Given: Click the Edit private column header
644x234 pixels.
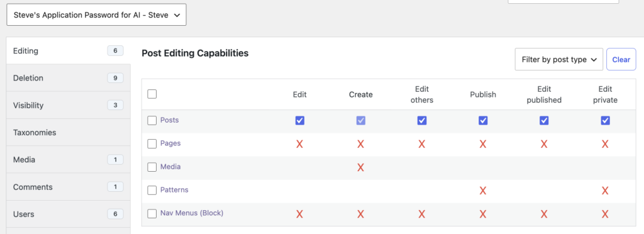Looking at the screenshot, I should tap(605, 94).
